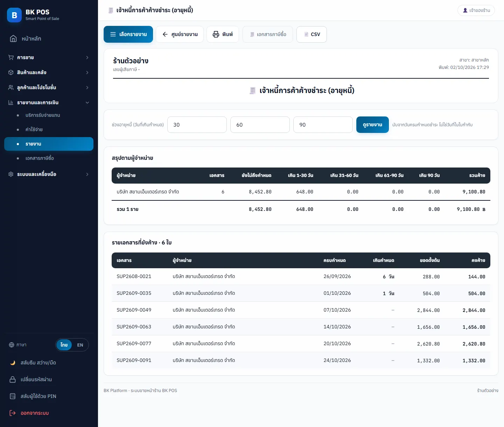Click the bar chart reports icon
Screen dimensions: 504x427
(x=11, y=102)
